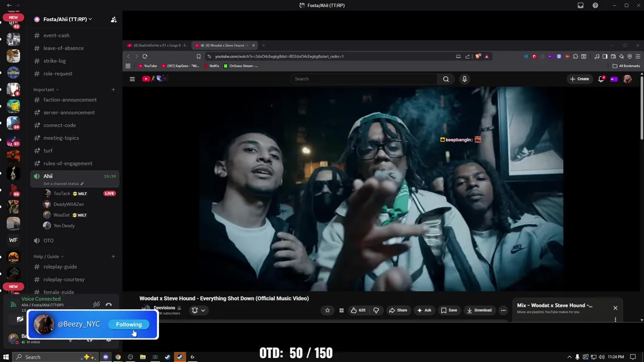Open the YouTube bookmark
Image resolution: width=644 pixels, height=362 pixels.
[x=148, y=66]
